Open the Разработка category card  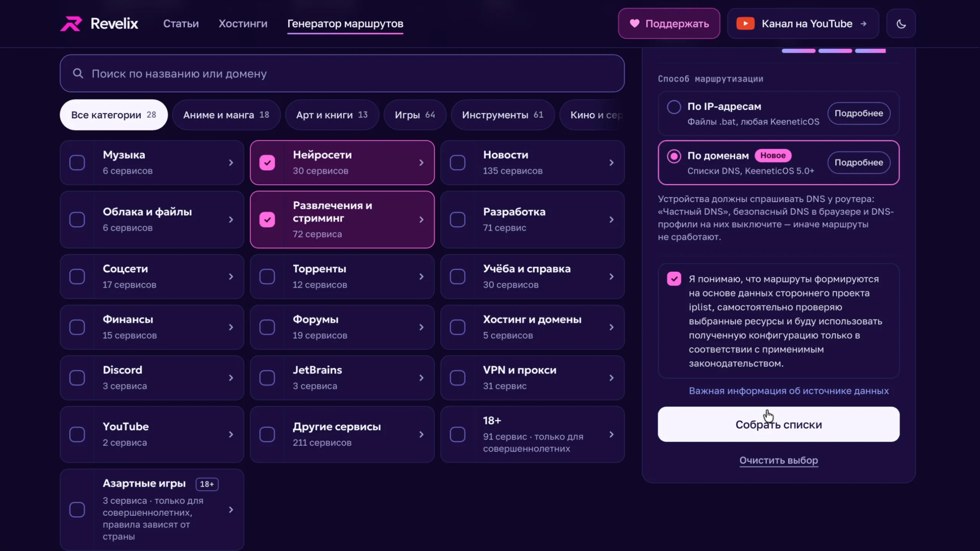pos(532,220)
